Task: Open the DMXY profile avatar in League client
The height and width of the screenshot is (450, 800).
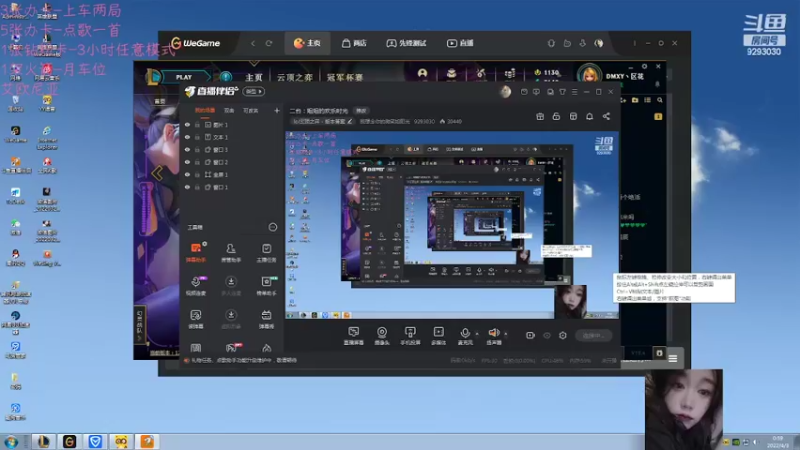Action: click(589, 76)
